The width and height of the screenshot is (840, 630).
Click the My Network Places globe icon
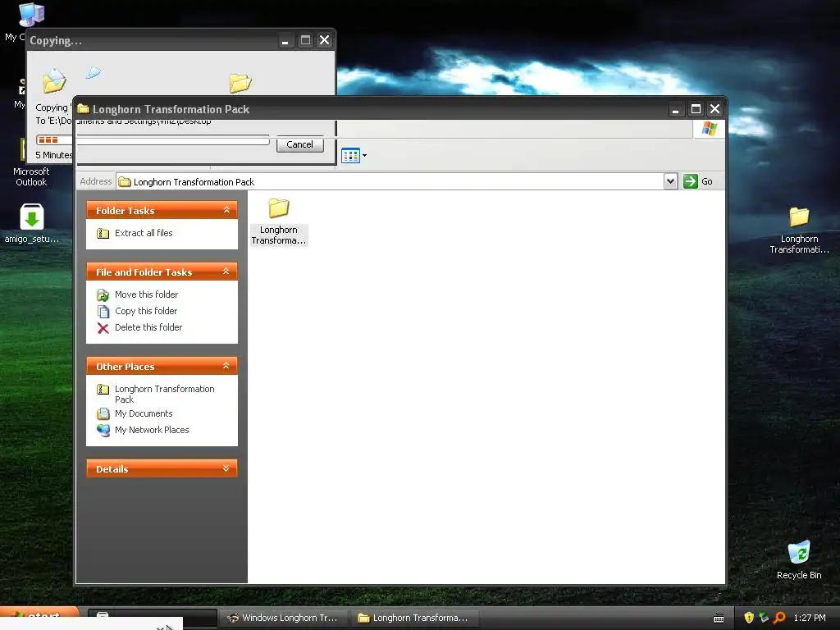point(103,430)
